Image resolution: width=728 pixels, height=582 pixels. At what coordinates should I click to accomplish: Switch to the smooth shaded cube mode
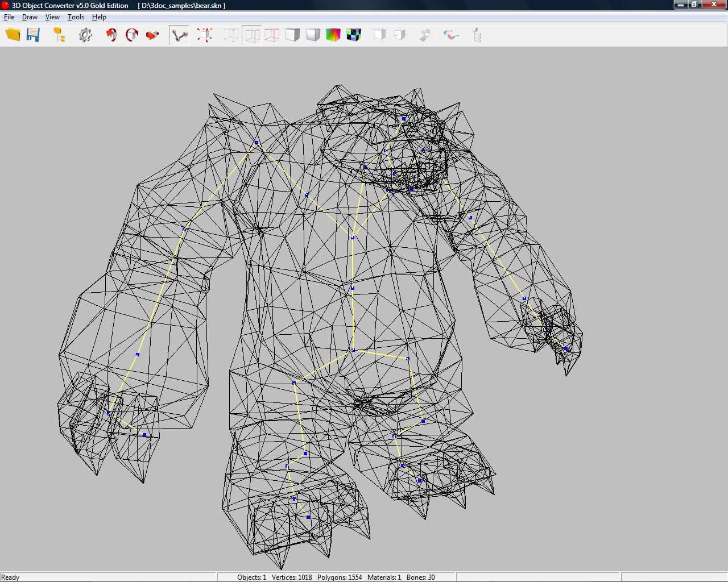click(313, 35)
